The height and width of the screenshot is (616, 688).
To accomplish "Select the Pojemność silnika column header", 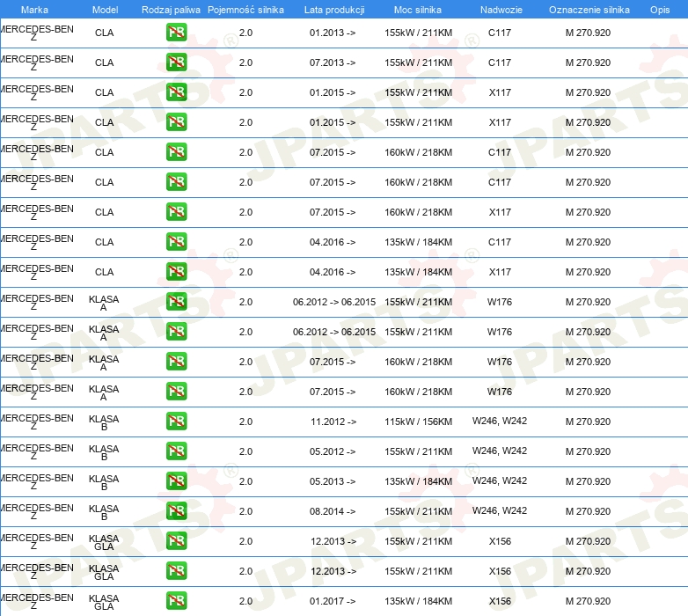I will tap(245, 9).
